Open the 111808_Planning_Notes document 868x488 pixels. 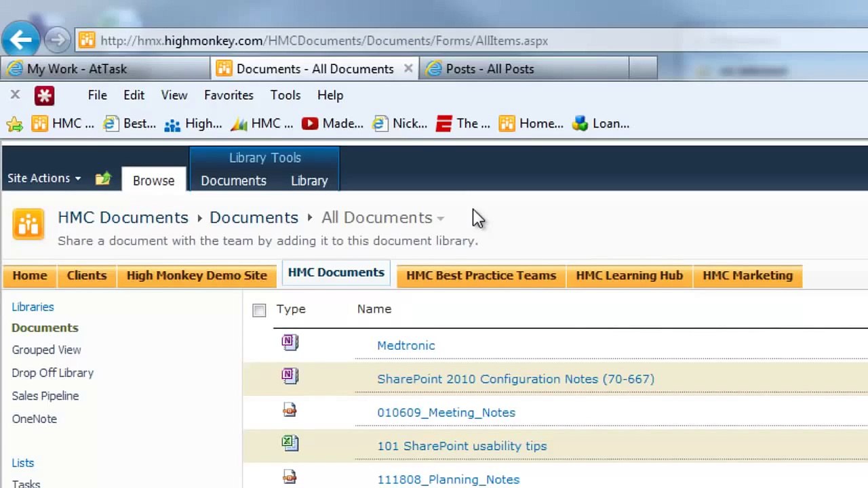(448, 480)
